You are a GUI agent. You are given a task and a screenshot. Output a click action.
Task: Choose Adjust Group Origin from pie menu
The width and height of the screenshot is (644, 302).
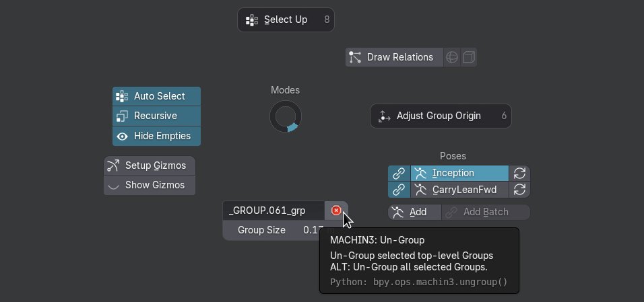coord(441,116)
